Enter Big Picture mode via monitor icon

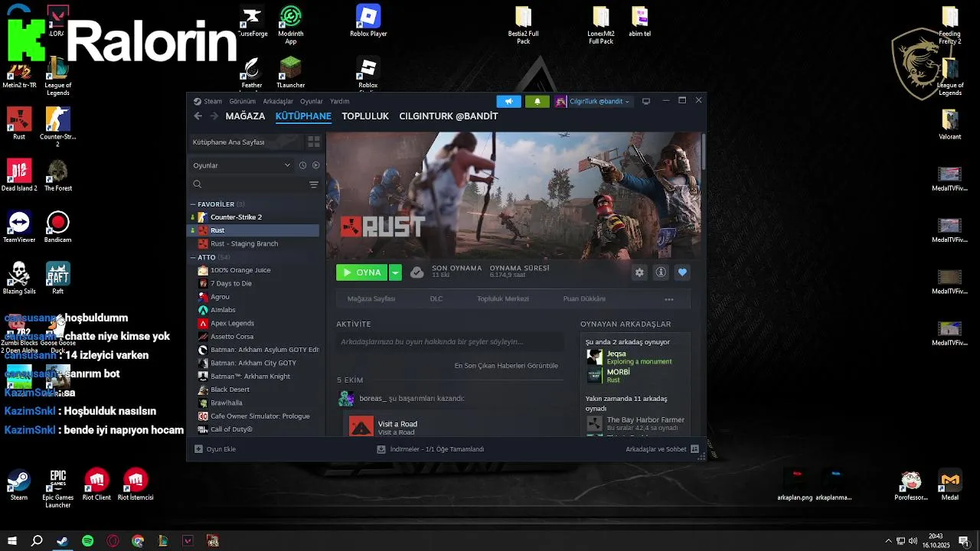(645, 101)
